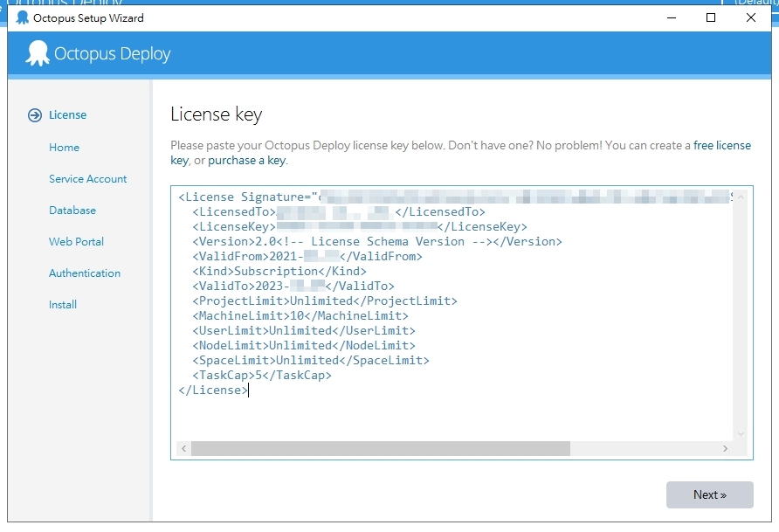The image size is (779, 532).
Task: Click the <UserLimit>Unlimited line
Action: click(x=304, y=331)
